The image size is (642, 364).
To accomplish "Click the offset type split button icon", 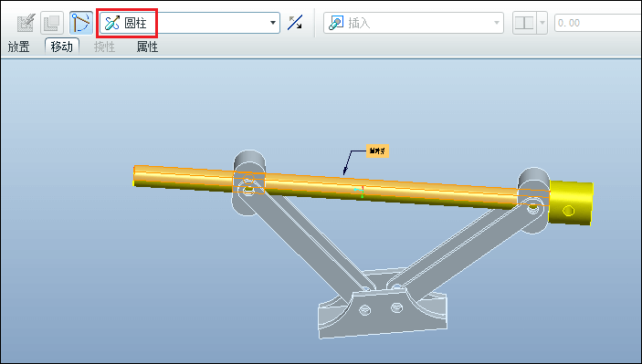I will [524, 23].
